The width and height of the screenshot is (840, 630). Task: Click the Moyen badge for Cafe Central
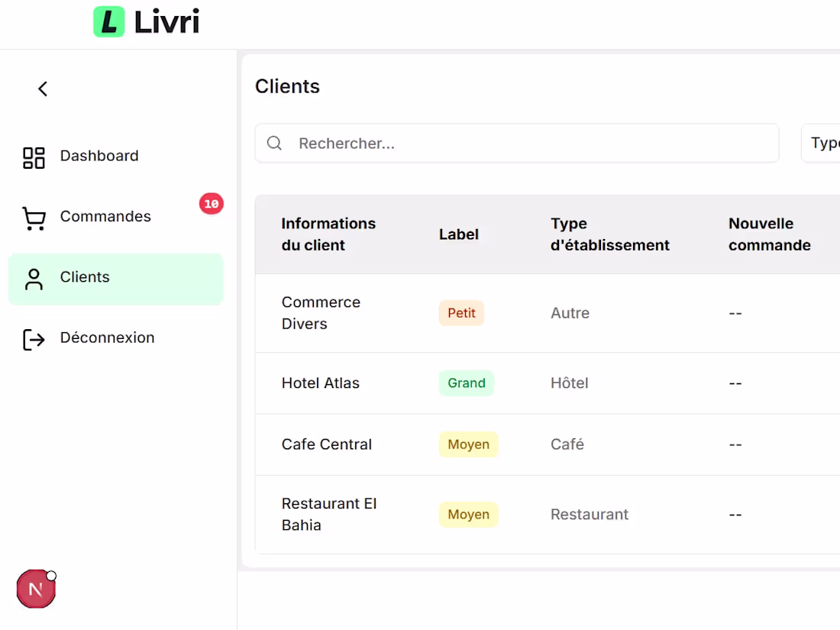(x=468, y=444)
